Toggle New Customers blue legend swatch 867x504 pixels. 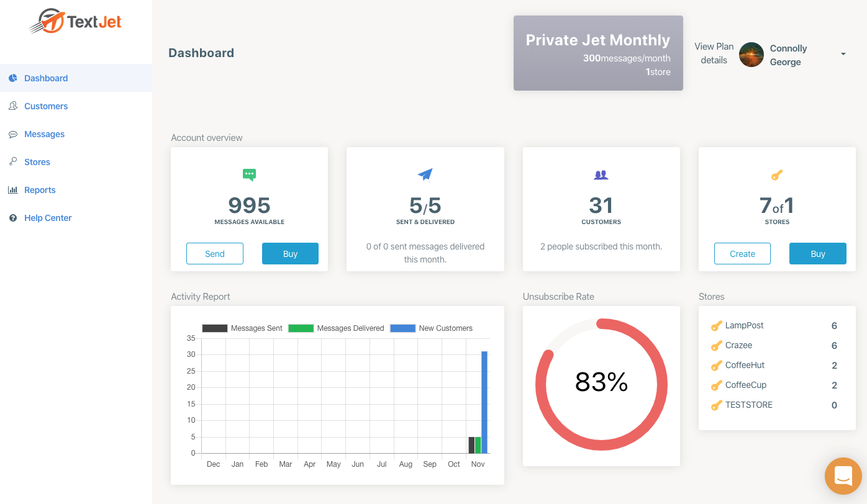402,328
